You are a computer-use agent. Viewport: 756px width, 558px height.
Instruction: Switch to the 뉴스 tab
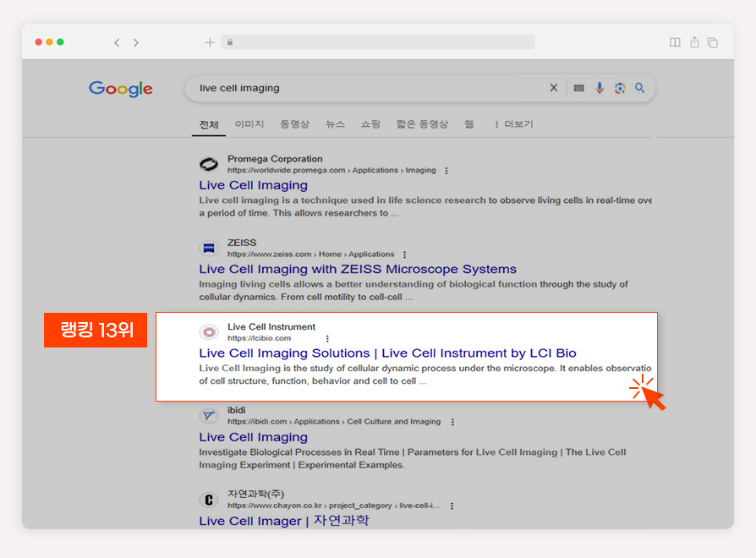click(335, 124)
